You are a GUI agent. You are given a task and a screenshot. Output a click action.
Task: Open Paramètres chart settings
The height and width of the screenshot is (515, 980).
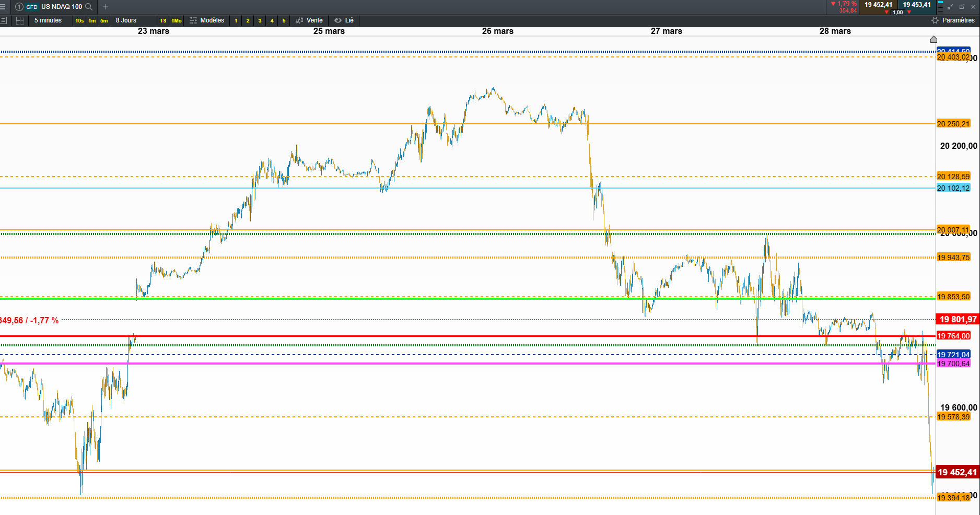[953, 20]
